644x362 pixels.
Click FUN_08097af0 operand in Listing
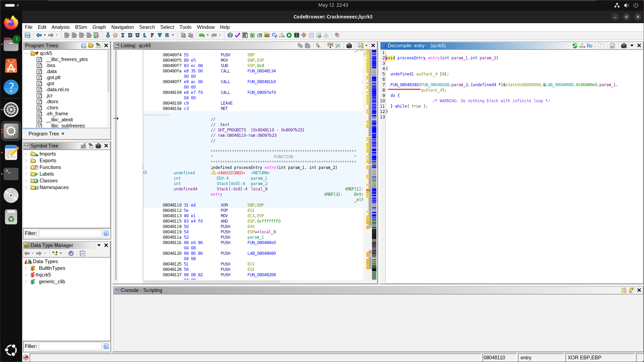[262, 93]
